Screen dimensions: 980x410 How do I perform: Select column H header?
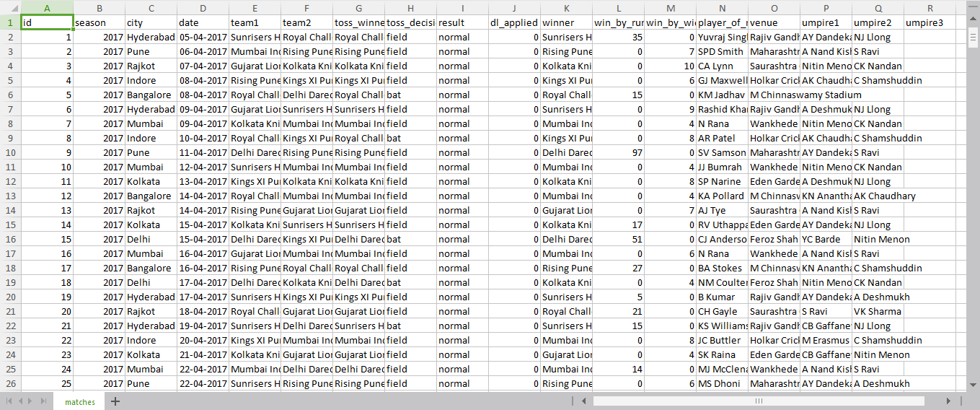click(410, 7)
